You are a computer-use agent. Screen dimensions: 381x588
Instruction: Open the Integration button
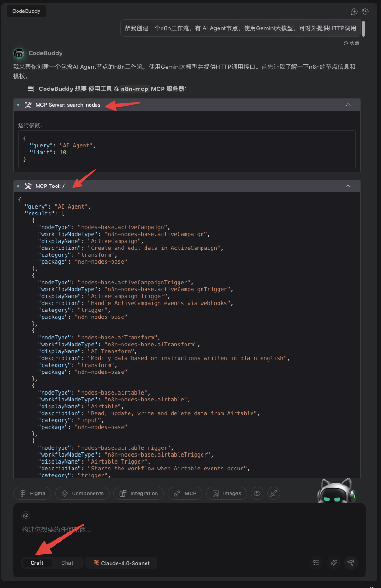[x=139, y=493]
